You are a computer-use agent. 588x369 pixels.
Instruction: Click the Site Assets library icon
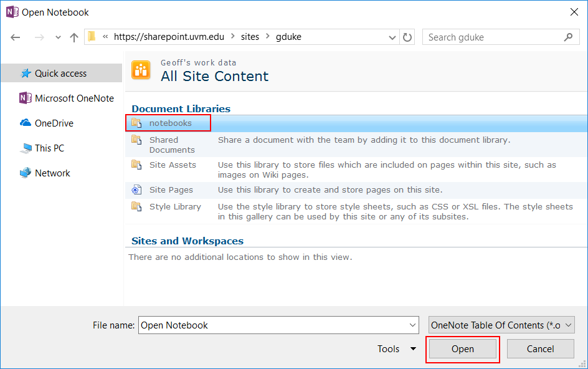point(136,165)
